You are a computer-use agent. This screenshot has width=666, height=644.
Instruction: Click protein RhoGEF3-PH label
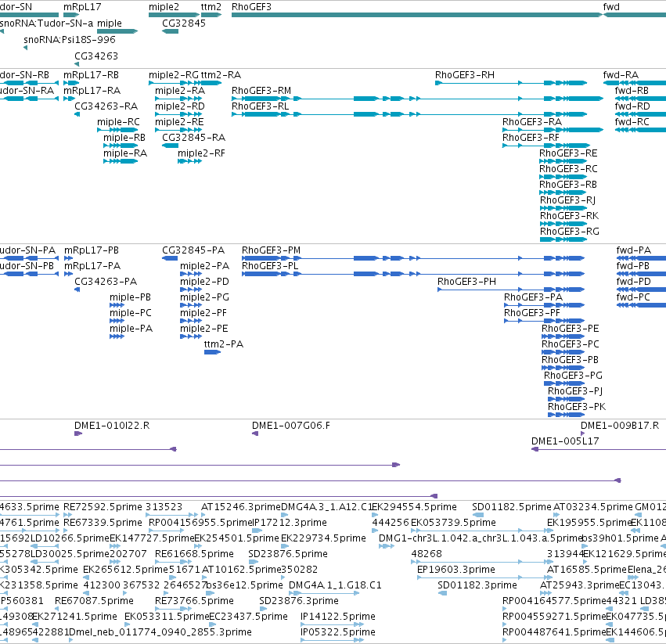[466, 282]
